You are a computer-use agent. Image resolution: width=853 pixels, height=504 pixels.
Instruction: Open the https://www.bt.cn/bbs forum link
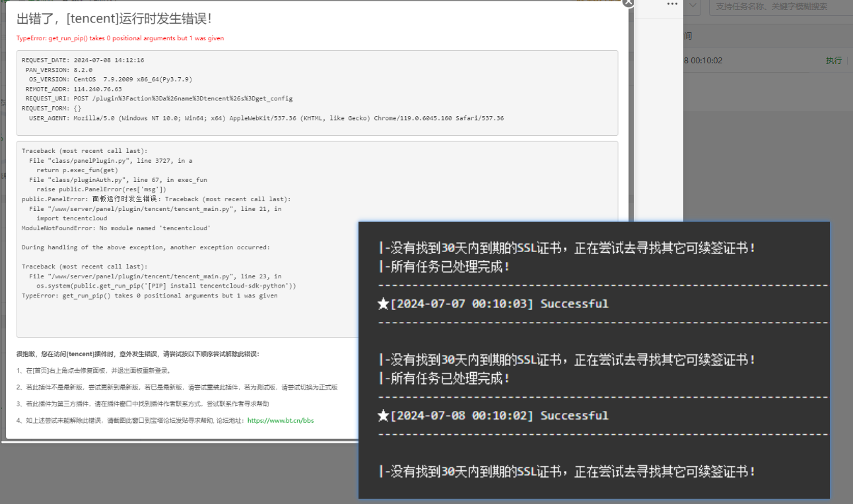[281, 420]
